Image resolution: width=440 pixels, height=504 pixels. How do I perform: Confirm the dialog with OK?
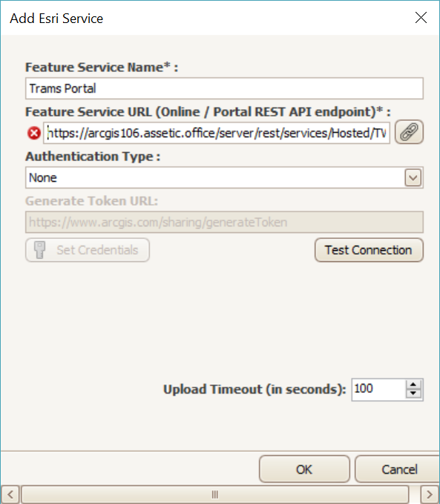[304, 469]
